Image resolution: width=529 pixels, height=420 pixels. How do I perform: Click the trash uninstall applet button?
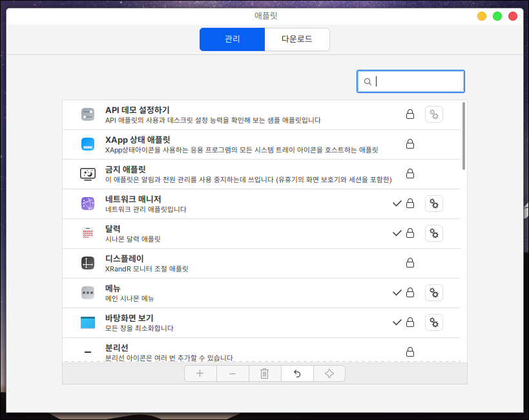[265, 373]
